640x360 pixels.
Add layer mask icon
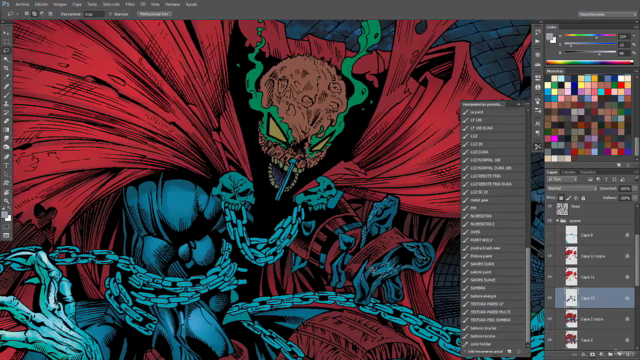click(592, 354)
